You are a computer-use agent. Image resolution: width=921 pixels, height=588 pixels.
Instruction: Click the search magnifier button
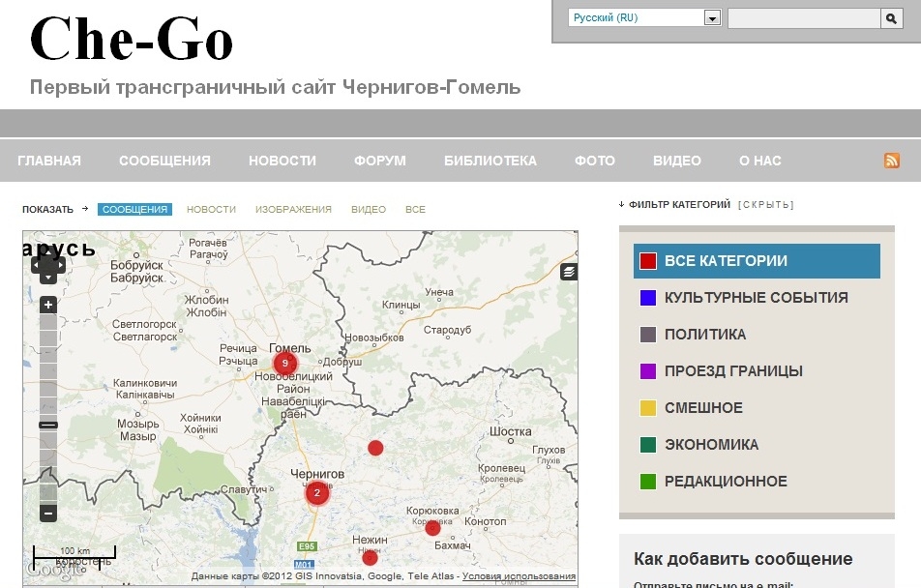tap(890, 18)
